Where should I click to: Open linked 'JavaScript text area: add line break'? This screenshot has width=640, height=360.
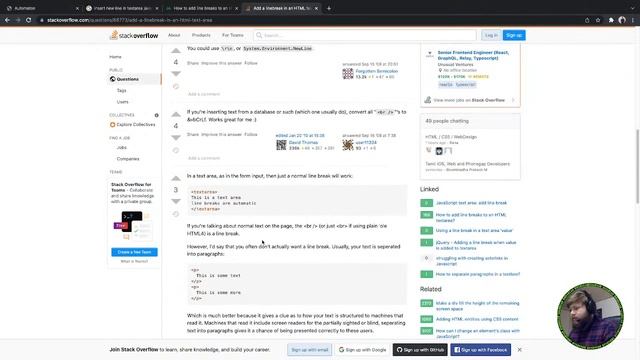click(471, 203)
